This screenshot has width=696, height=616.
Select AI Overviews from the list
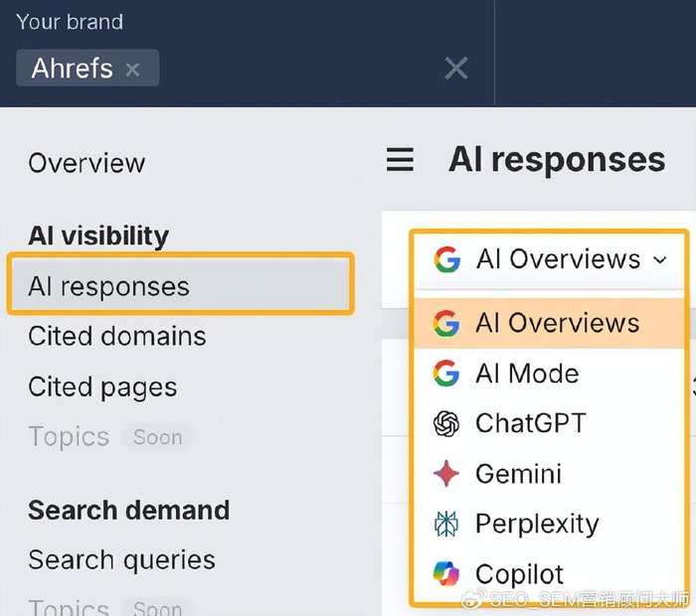tap(557, 324)
